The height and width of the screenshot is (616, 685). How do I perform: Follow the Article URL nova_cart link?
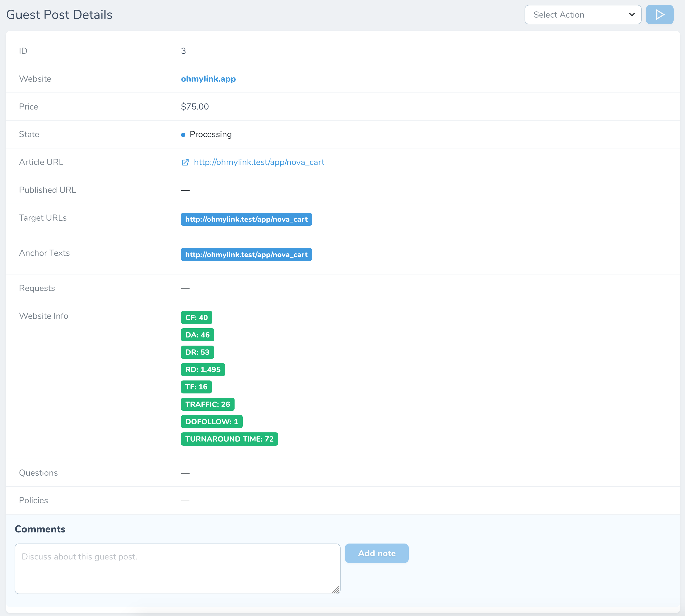[259, 162]
